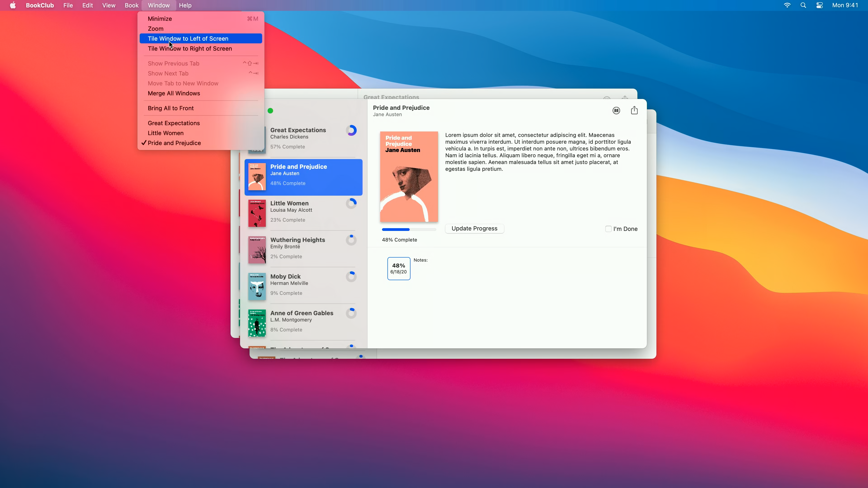Select checked Pride and Prejudice window entry

pyautogui.click(x=174, y=143)
